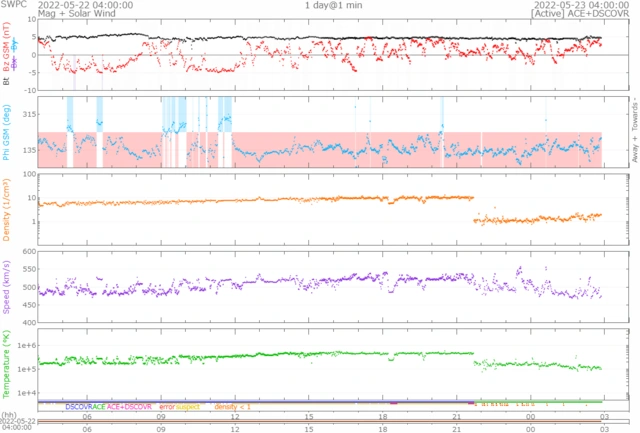
Task: Click the 135 tick on Phi axis
Action: (x=29, y=150)
